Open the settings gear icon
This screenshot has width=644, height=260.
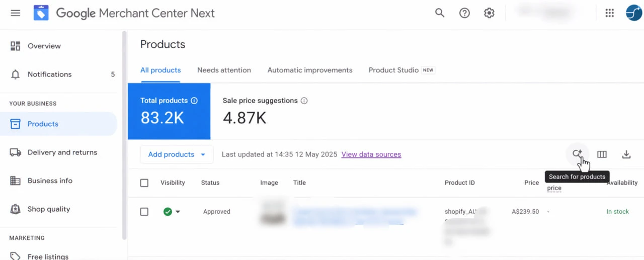click(x=489, y=13)
